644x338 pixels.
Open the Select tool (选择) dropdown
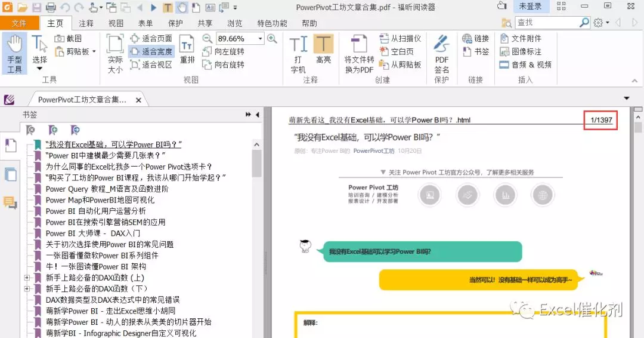pyautogui.click(x=39, y=68)
